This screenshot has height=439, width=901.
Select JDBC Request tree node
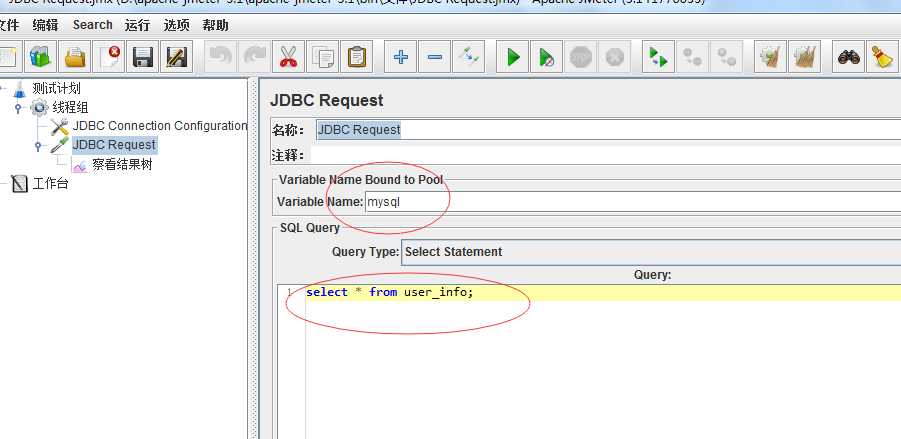click(114, 145)
